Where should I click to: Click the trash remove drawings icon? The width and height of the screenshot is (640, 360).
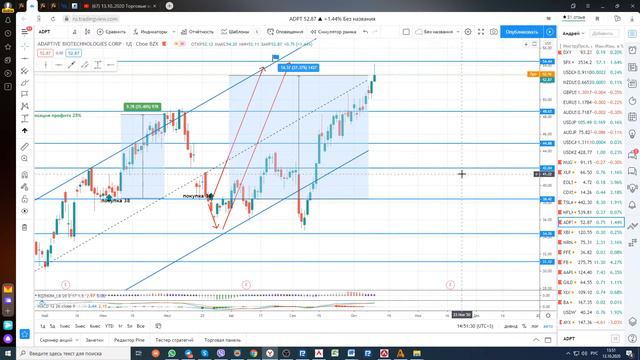[25, 227]
